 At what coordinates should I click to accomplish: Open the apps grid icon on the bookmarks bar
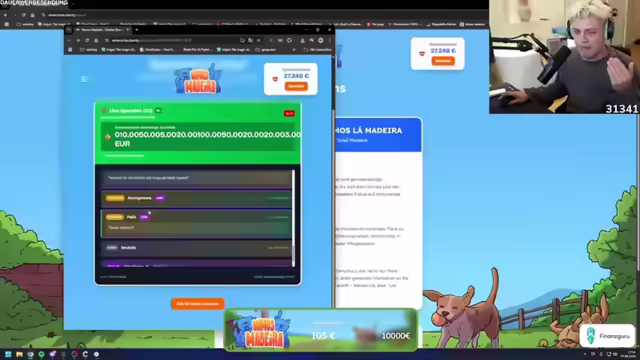(x=70, y=50)
